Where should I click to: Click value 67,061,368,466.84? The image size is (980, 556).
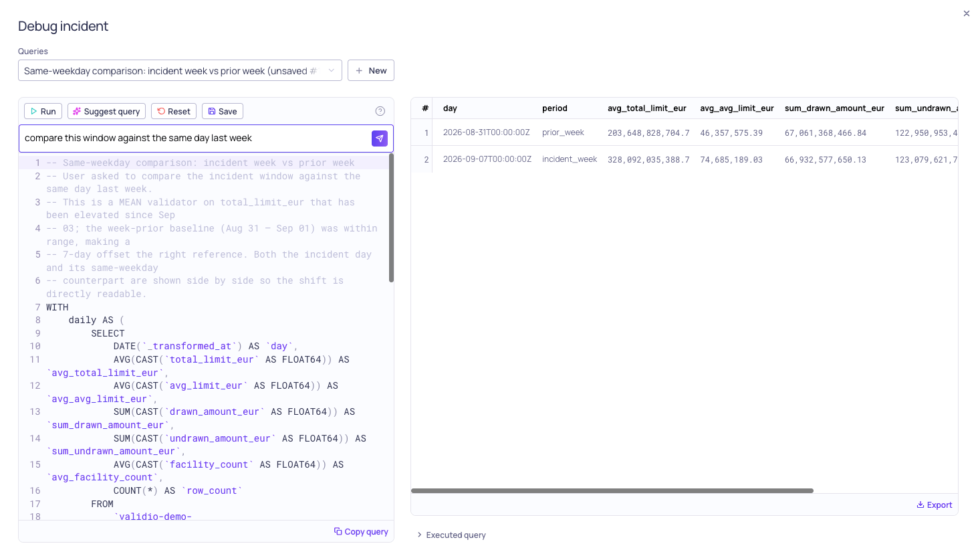[x=826, y=133]
